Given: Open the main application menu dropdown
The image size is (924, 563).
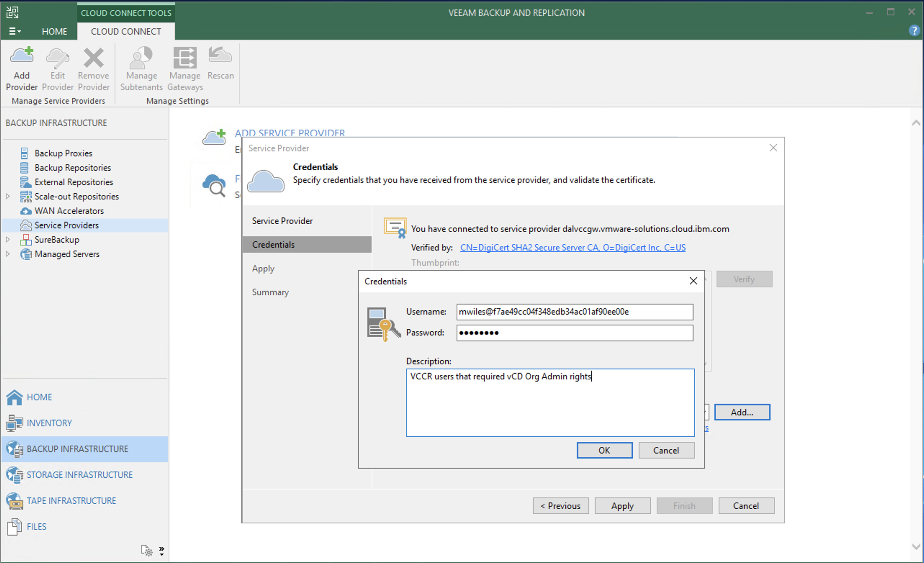Looking at the screenshot, I should (x=15, y=31).
